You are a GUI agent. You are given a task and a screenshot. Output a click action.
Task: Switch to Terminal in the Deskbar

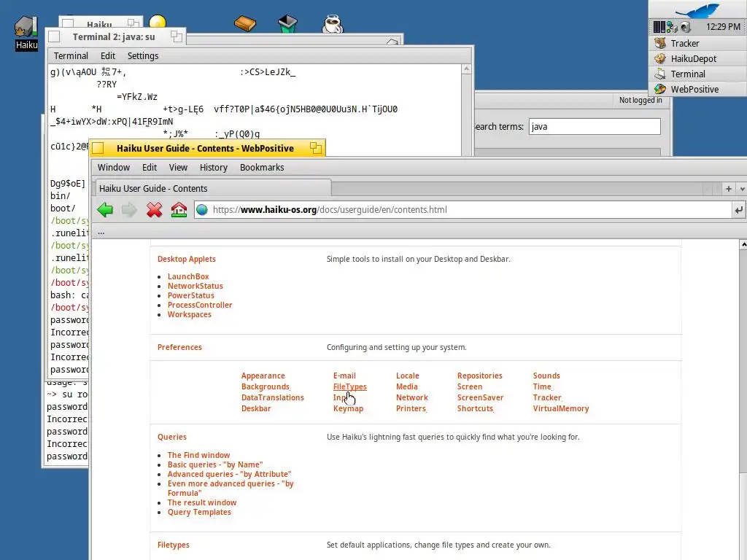point(697,74)
